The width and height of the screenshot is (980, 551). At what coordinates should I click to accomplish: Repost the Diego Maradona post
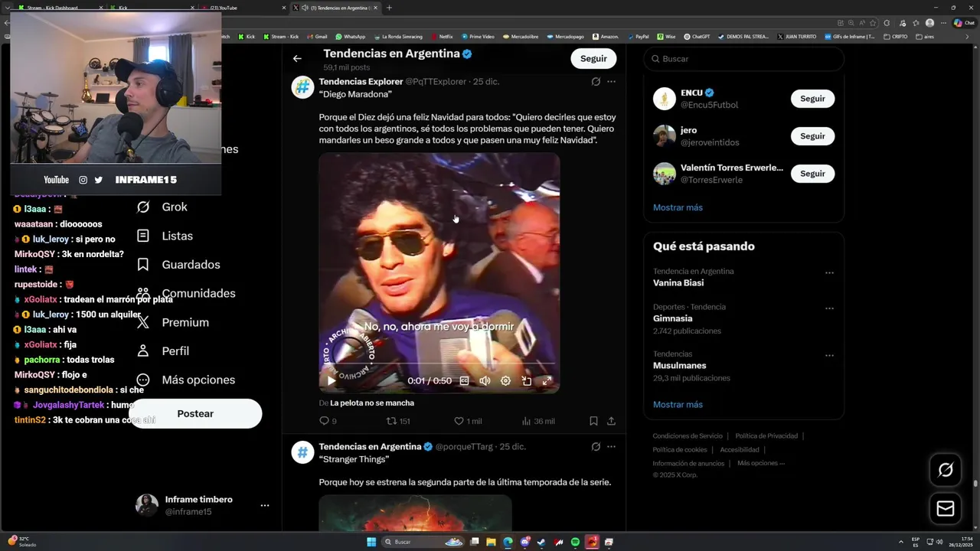click(x=398, y=421)
